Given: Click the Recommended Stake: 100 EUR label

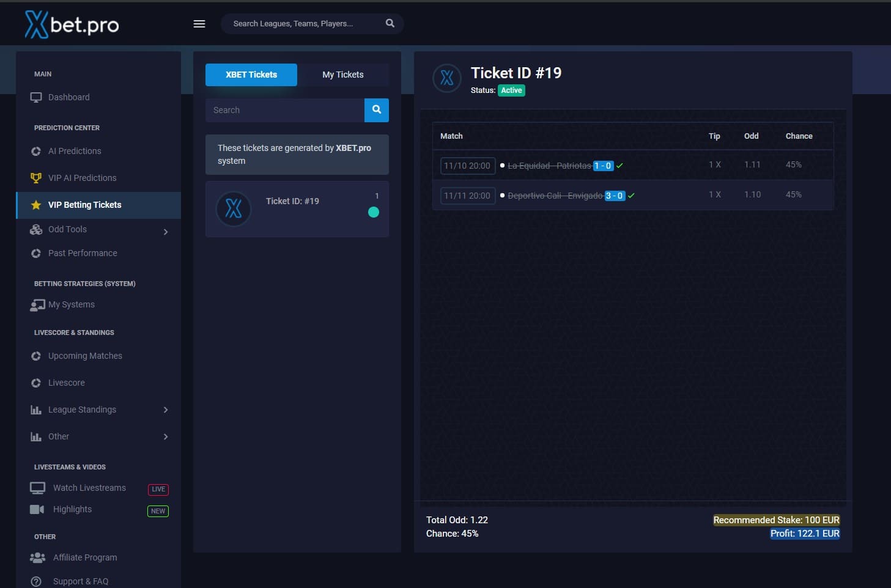Looking at the screenshot, I should [x=777, y=520].
